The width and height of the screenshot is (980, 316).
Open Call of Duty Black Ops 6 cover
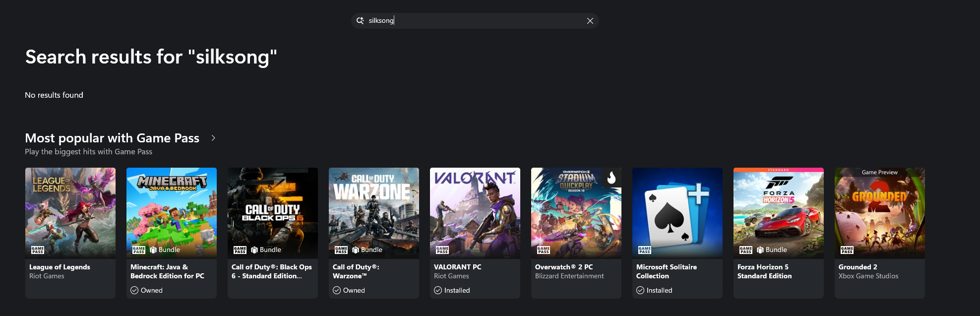(x=273, y=213)
